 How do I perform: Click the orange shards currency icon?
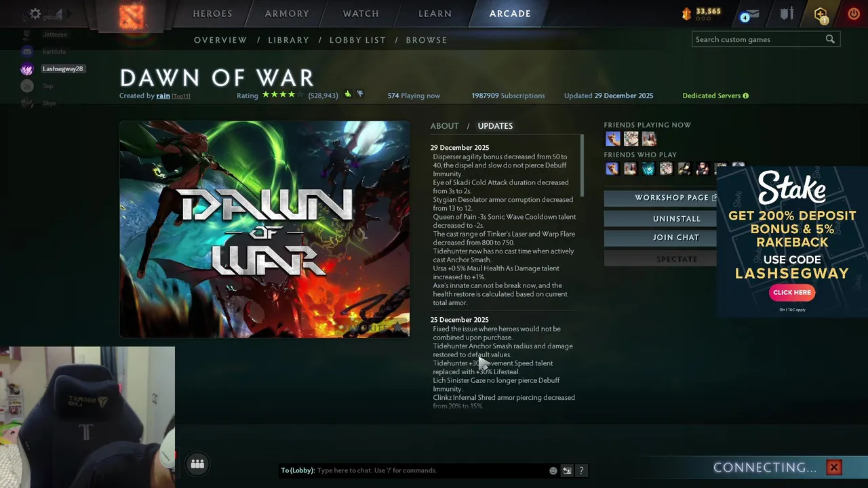[686, 13]
